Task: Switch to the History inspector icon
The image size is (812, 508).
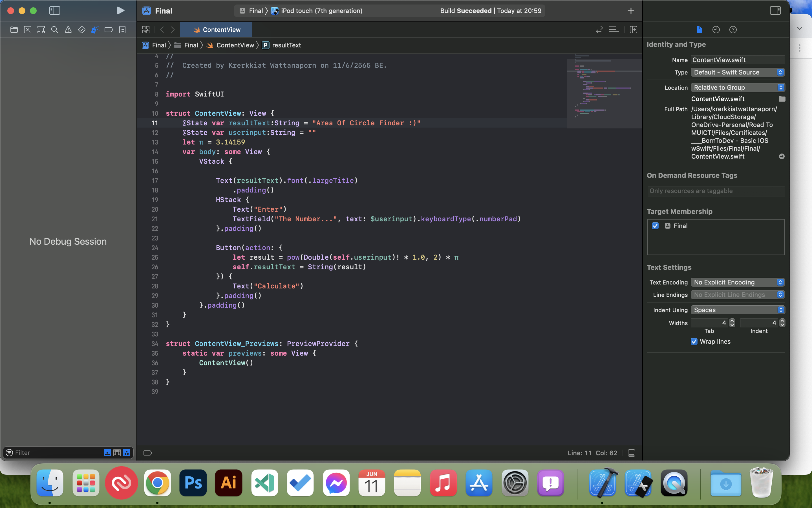Action: (x=716, y=30)
